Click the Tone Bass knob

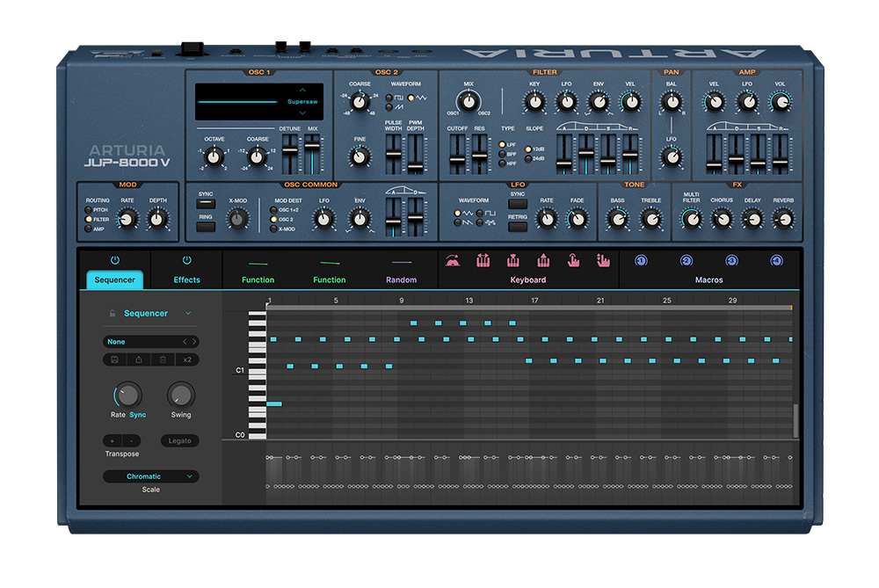coord(618,219)
